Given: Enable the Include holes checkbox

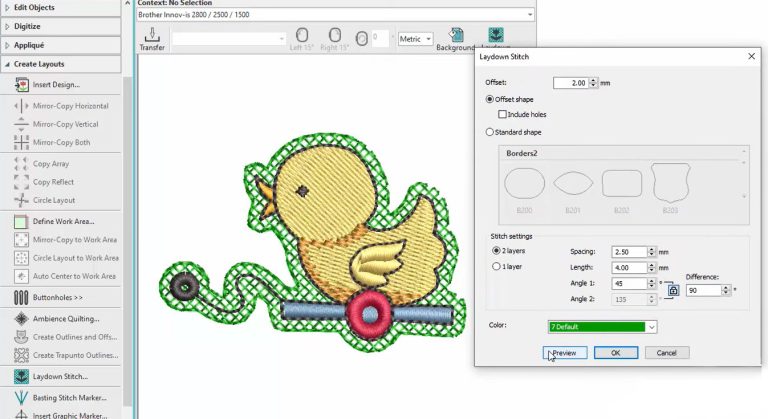Looking at the screenshot, I should pos(502,114).
